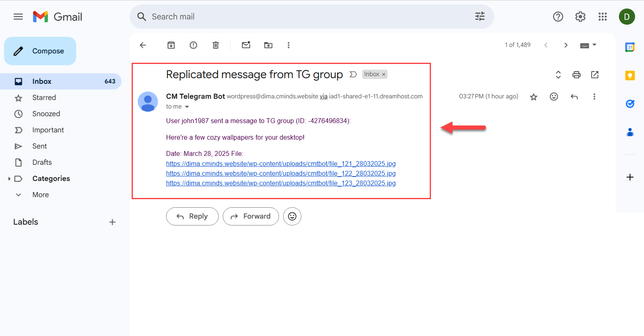The width and height of the screenshot is (644, 336).
Task: Click the Move to folder icon
Action: tap(268, 45)
